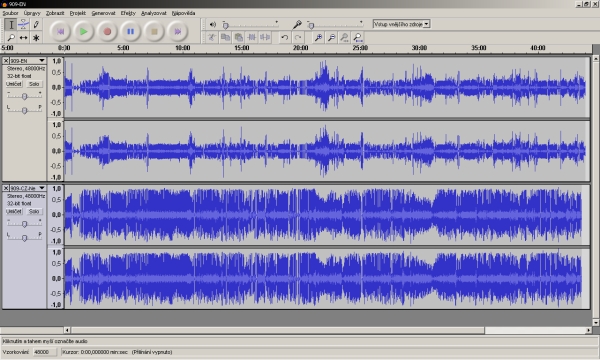
Task: Click the Cut scissors icon
Action: tap(212, 37)
